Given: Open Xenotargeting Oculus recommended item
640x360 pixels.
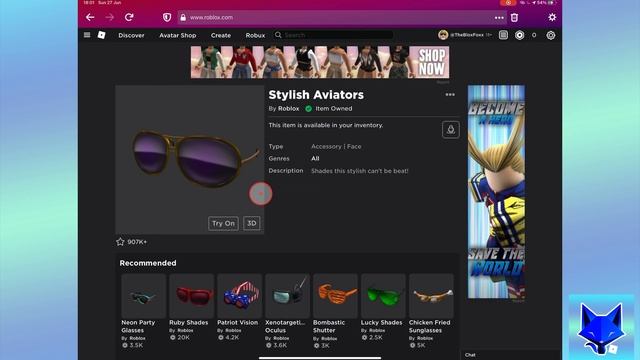Looking at the screenshot, I should tap(287, 311).
